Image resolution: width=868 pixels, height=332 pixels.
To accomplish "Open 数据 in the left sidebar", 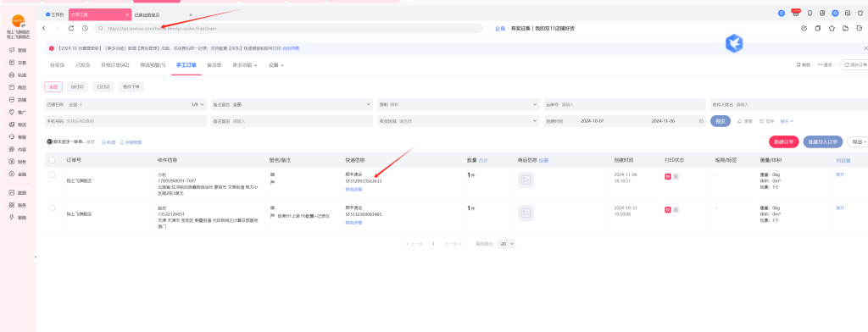I will tap(18, 192).
